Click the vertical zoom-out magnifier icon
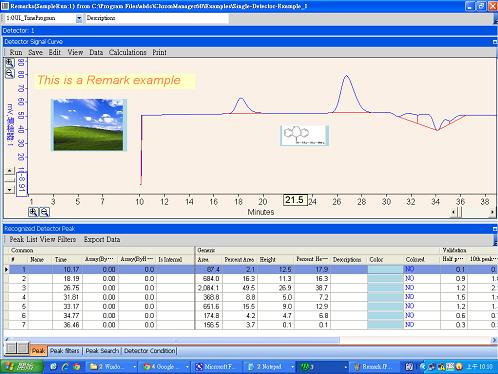Screen dimensions: 498x374 pos(10,73)
